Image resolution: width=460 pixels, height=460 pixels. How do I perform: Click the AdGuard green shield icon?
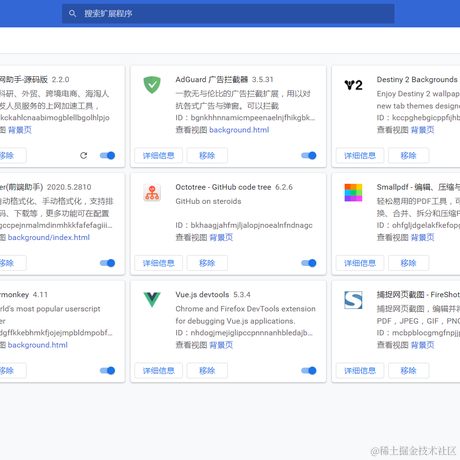(152, 85)
